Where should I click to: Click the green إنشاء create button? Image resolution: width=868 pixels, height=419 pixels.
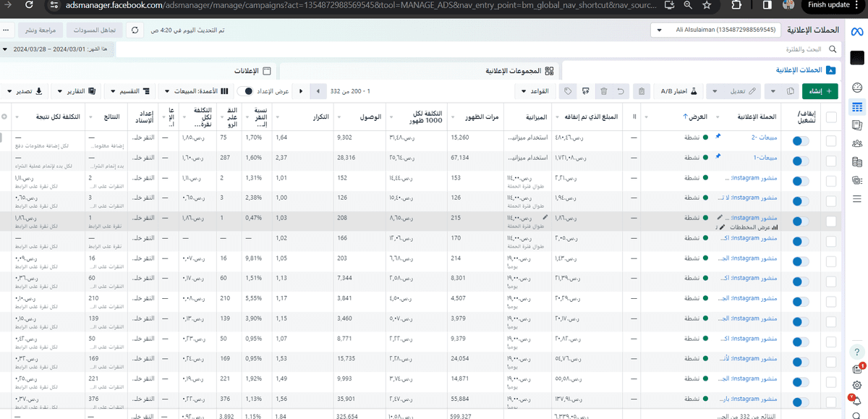tap(820, 92)
